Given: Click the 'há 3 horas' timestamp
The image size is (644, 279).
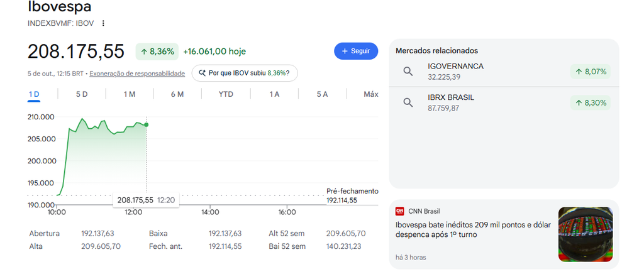Looking at the screenshot, I should coord(411,258).
